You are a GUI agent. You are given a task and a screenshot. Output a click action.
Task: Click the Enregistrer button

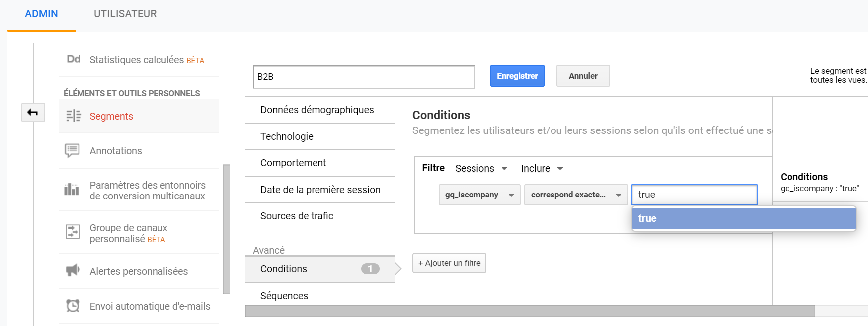517,76
